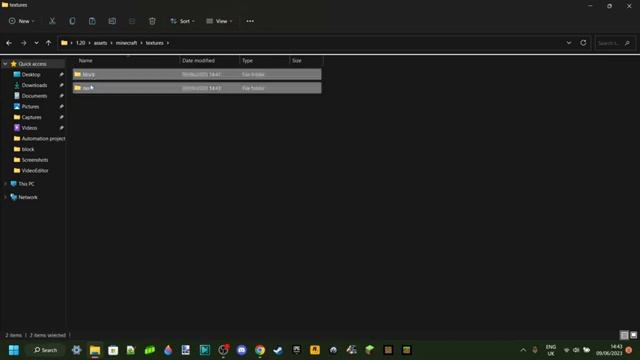Select Network in navigation pane
This screenshot has height=360, width=640.
[28, 197]
